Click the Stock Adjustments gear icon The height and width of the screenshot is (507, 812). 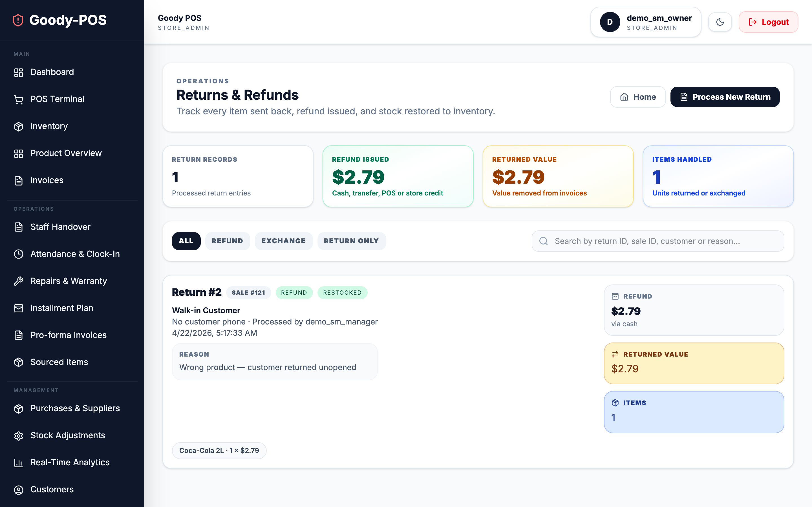pyautogui.click(x=18, y=435)
